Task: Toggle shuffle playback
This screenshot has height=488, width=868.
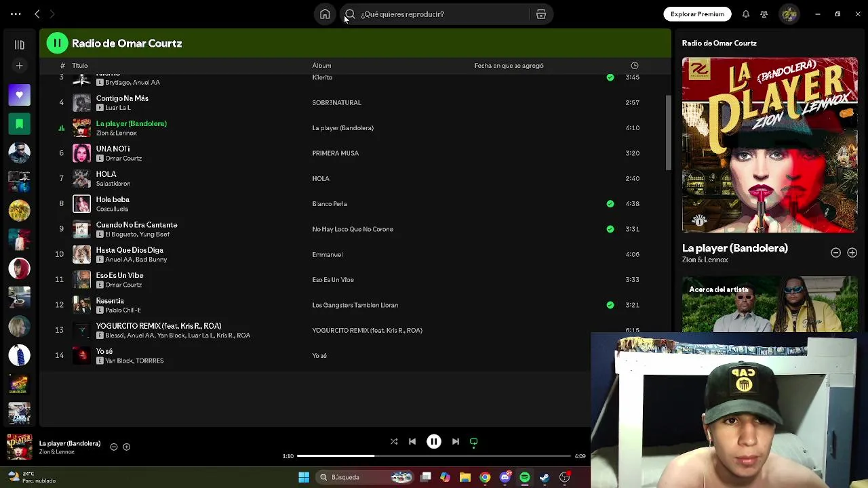Action: tap(394, 442)
